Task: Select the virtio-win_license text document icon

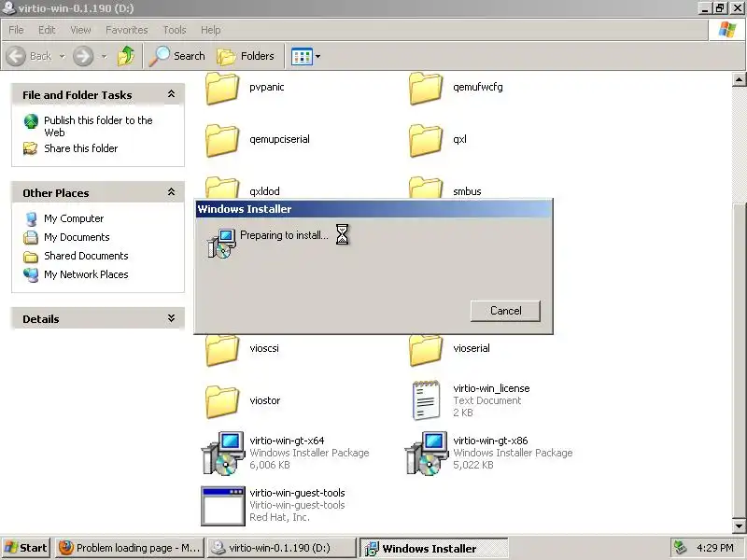Action: pyautogui.click(x=426, y=400)
